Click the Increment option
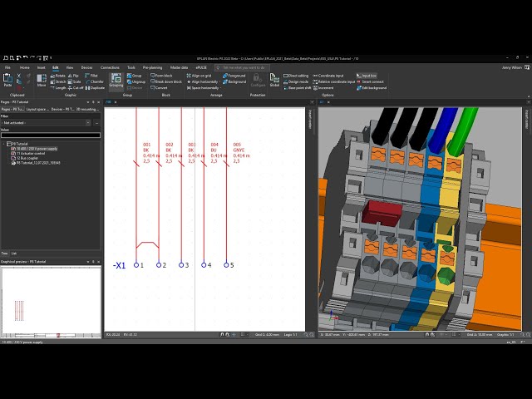Screen dimensions: 532x399 click(x=322, y=88)
